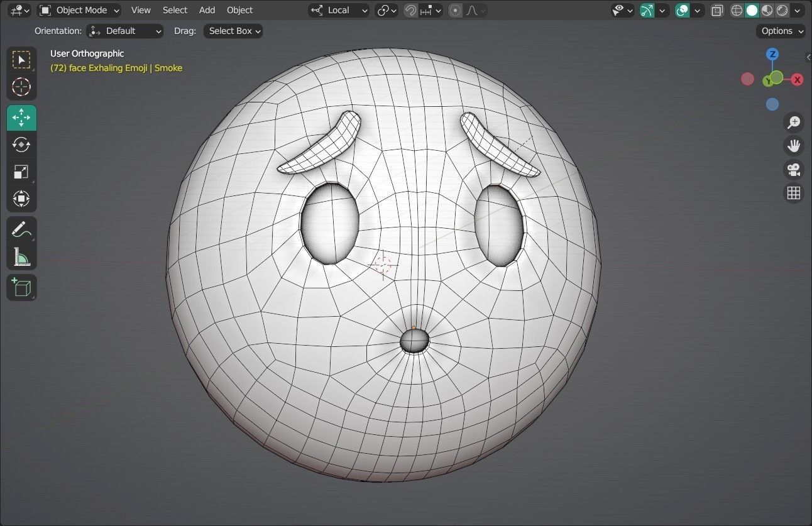
Task: Click the faded red negative X gizmo dot
Action: [747, 79]
